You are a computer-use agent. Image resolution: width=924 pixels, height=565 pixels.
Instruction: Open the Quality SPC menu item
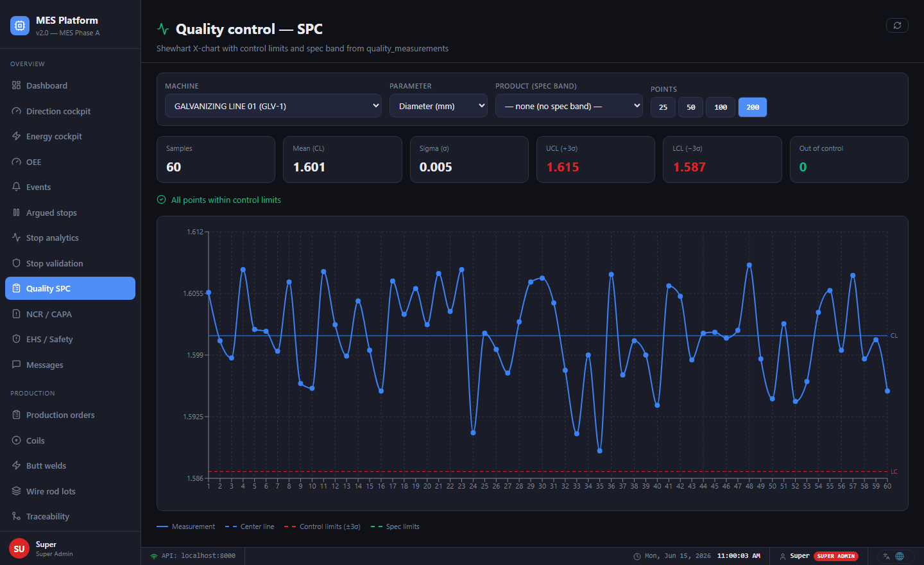70,288
